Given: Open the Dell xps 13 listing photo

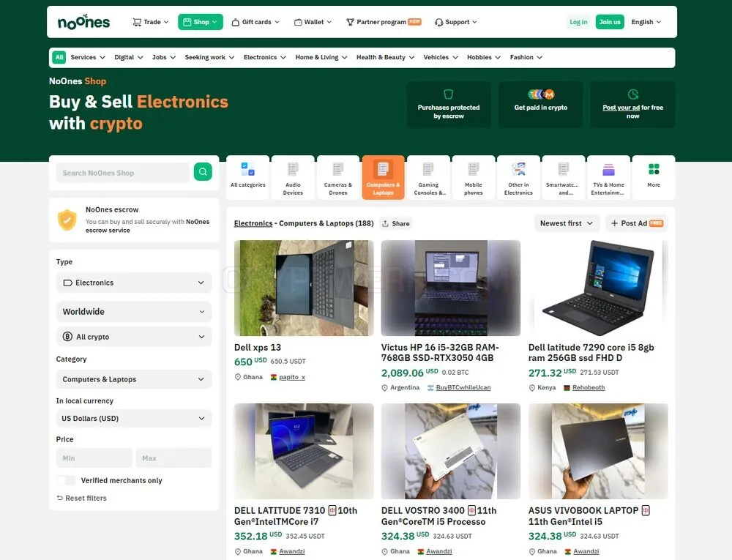Looking at the screenshot, I should (304, 288).
